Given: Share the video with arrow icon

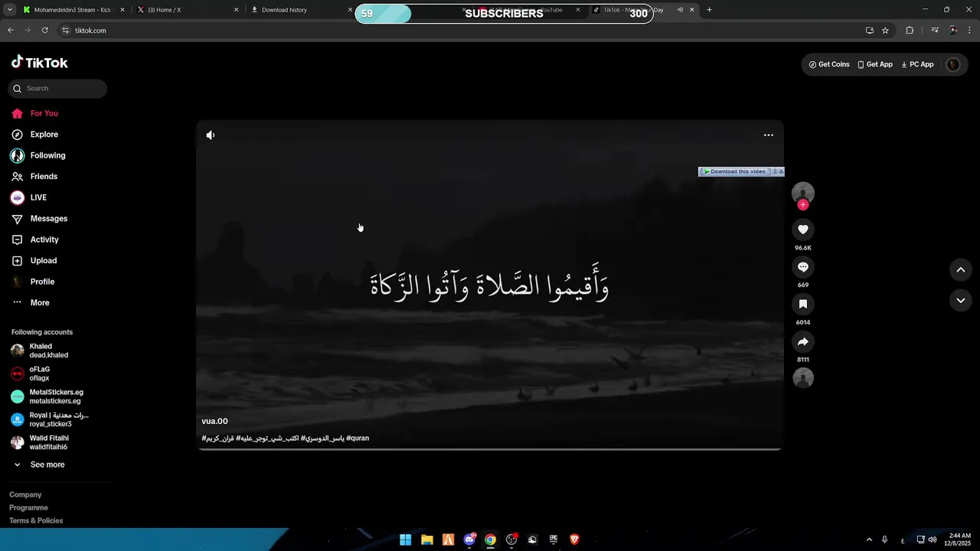Looking at the screenshot, I should pyautogui.click(x=803, y=342).
